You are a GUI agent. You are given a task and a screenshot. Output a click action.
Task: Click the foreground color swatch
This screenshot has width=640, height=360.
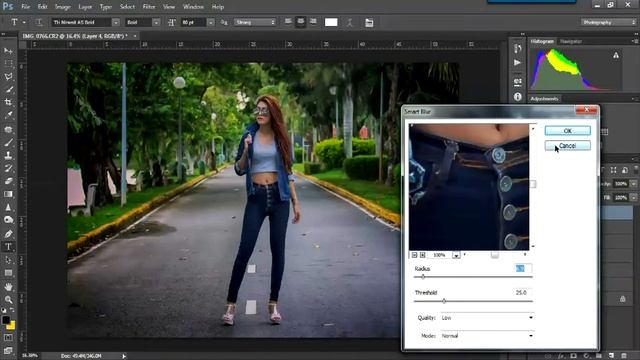[x=6, y=320]
